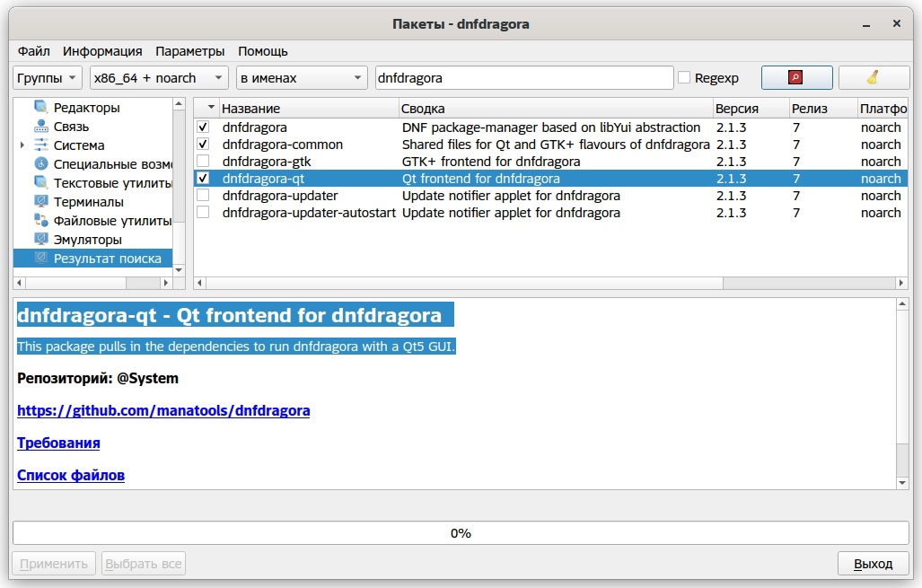This screenshot has height=588, width=922.
Task: Open the Помощь menu
Action: (x=263, y=51)
